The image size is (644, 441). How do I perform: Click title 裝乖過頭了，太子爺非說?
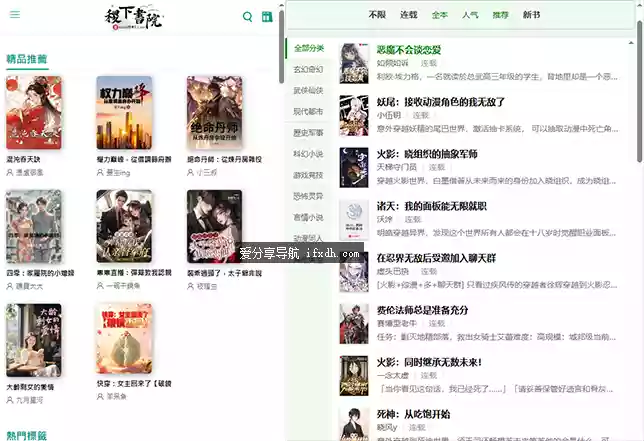224,273
